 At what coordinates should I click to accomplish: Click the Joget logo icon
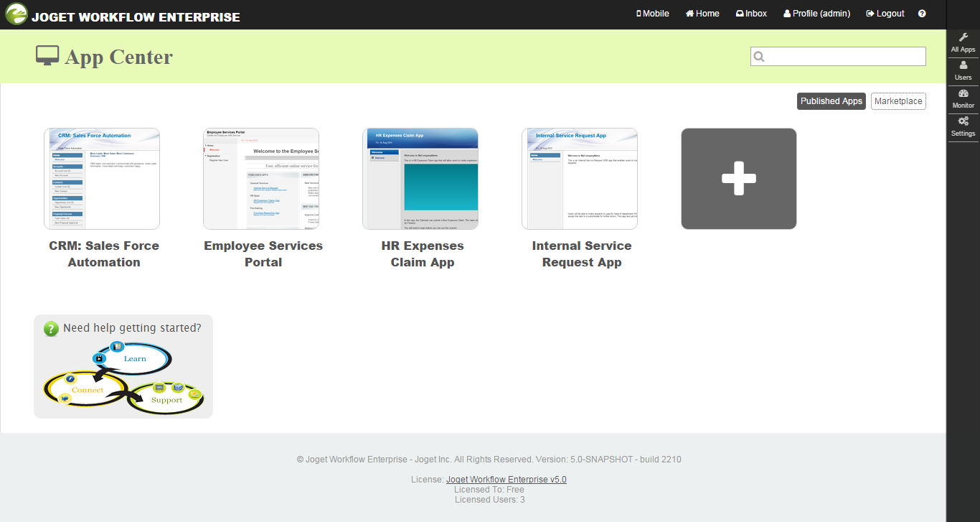[17, 14]
